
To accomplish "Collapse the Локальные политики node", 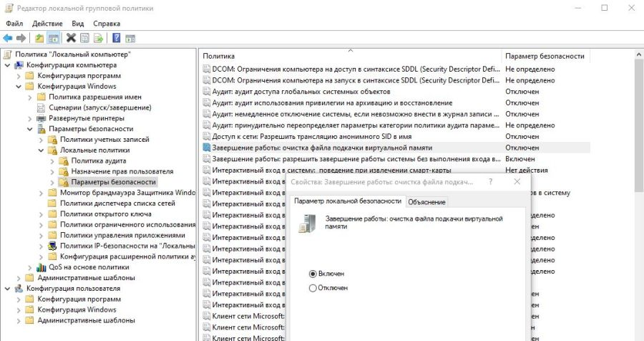I will (x=41, y=150).
